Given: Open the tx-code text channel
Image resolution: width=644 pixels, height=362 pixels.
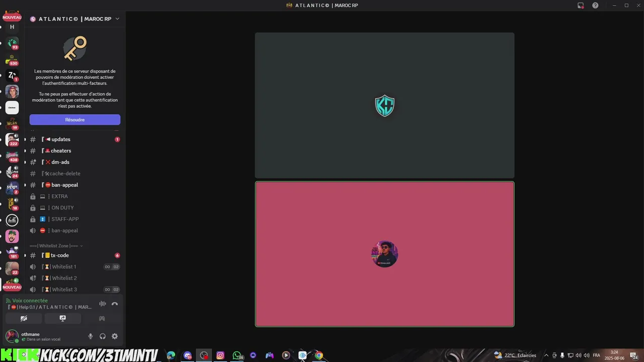Looking at the screenshot, I should [x=75, y=255].
